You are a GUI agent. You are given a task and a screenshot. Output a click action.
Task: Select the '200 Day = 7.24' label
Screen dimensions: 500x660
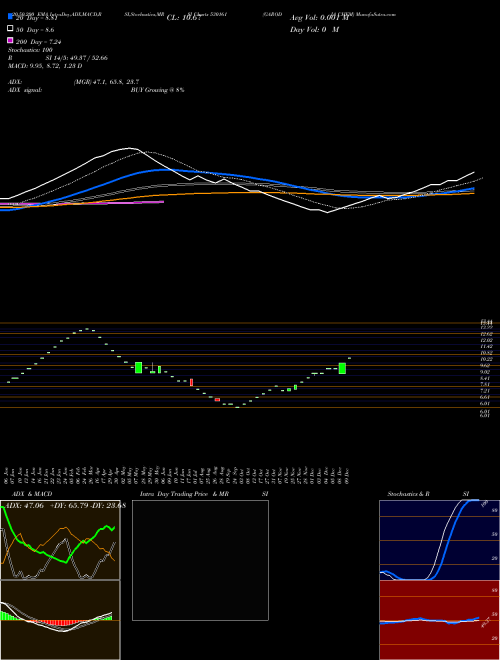coord(39,42)
